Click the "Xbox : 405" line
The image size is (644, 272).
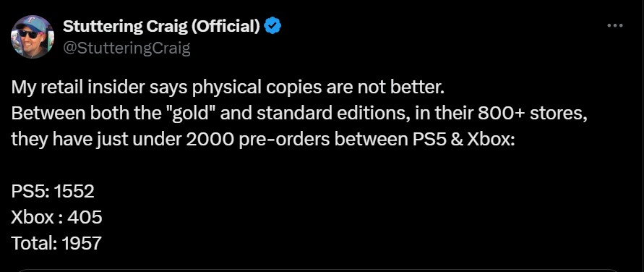tap(56, 217)
